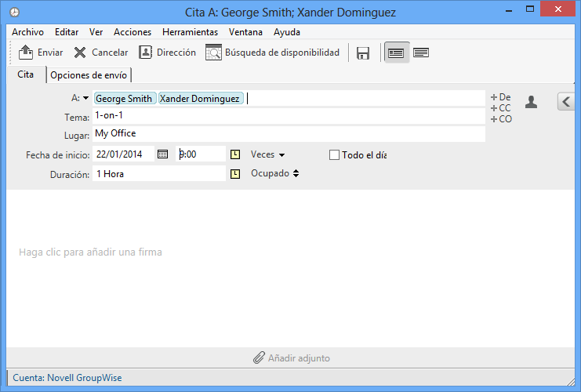The height and width of the screenshot is (392, 581).
Task: Open the Ayuda menu
Action: 287,32
